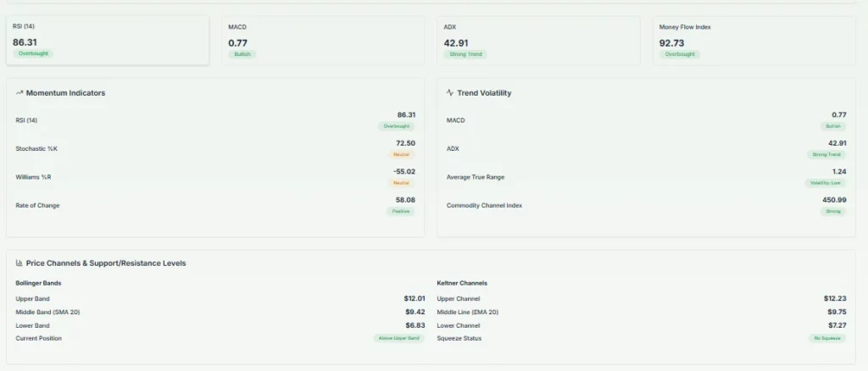Screen dimensions: 868x371
Task: Click the Positive badge for Rate of Change
Action: coord(401,211)
